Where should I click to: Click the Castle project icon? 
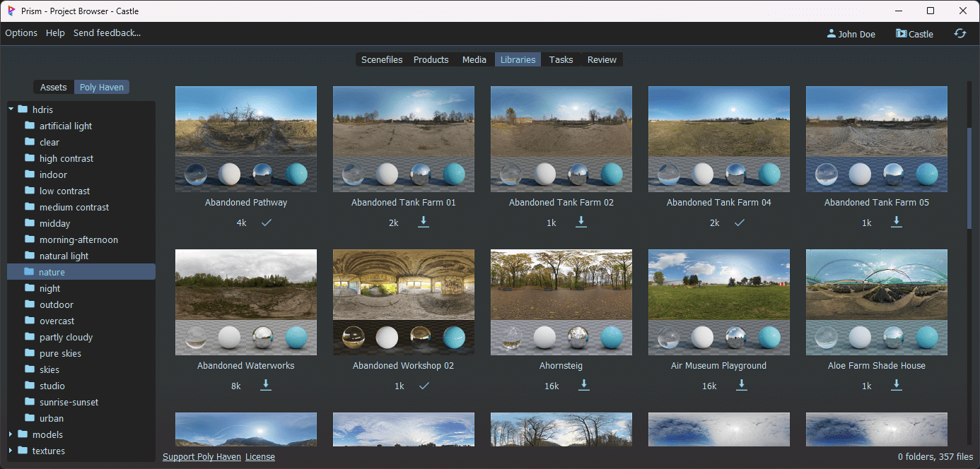(901, 33)
